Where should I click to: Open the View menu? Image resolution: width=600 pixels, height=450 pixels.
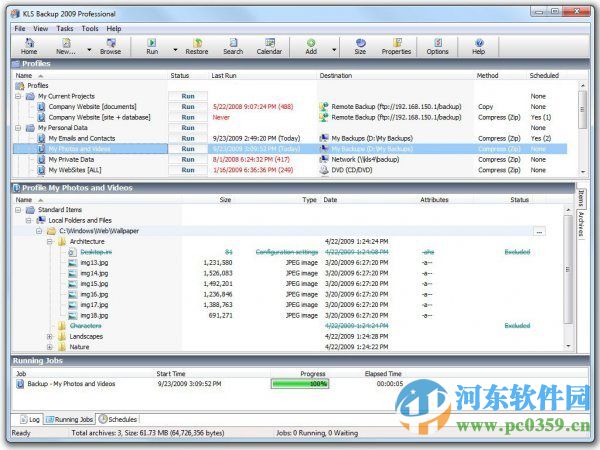[41, 29]
